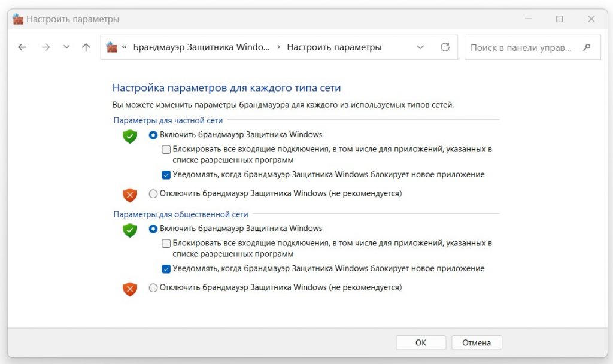Image resolution: width=613 pixels, height=364 pixels.
Task: Click the description text Вы можете изменить параметры
Action: tap(283, 105)
